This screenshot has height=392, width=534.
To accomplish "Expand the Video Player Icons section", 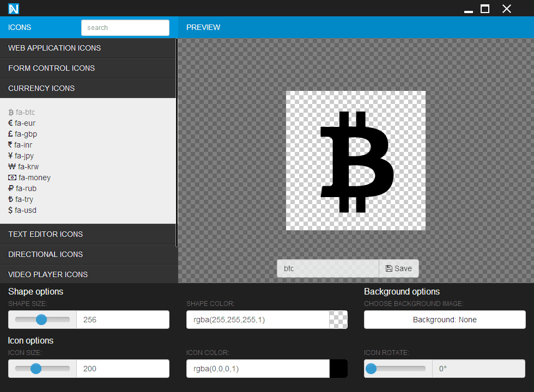I will coord(88,274).
